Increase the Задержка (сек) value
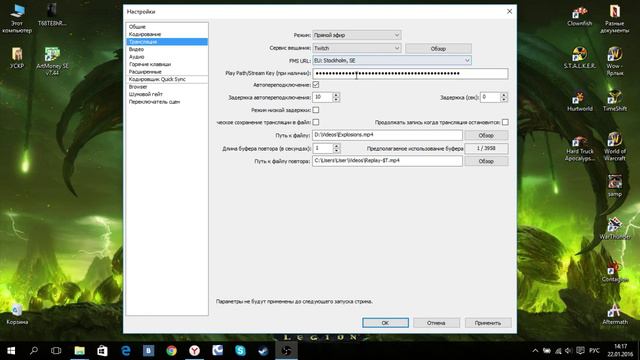This screenshot has height=360, width=640. click(504, 95)
